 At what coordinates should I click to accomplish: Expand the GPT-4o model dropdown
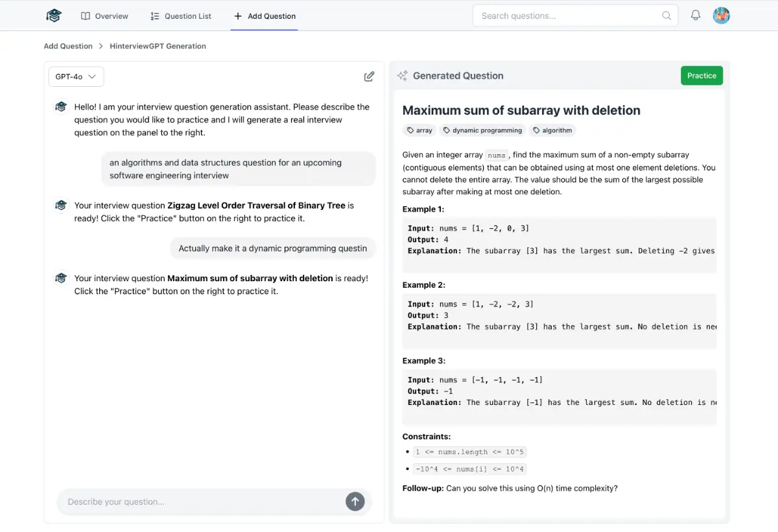[76, 76]
